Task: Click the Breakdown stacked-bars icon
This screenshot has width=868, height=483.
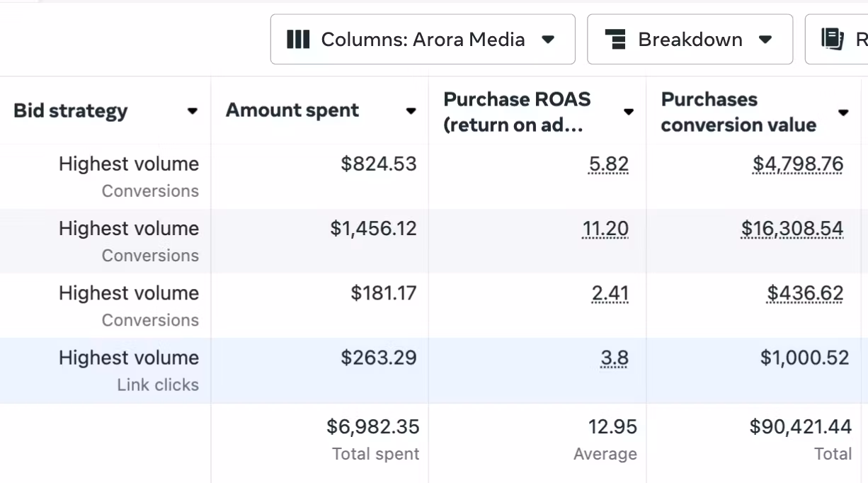Action: pos(616,40)
